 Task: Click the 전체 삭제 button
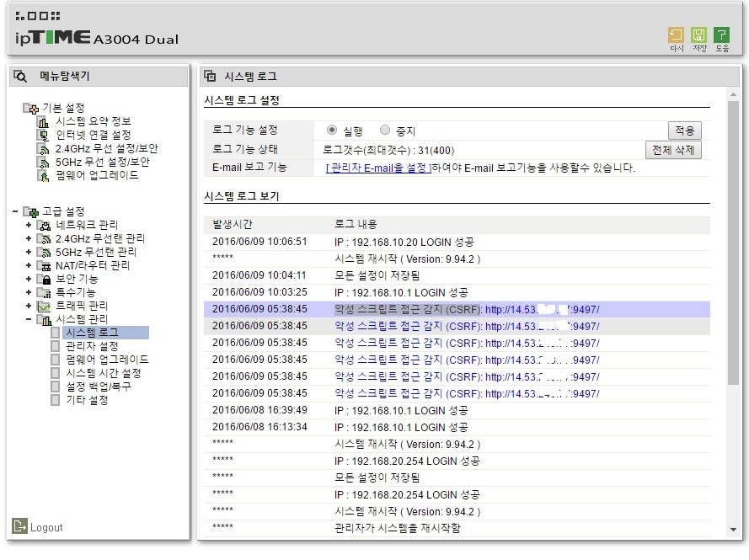tap(673, 150)
